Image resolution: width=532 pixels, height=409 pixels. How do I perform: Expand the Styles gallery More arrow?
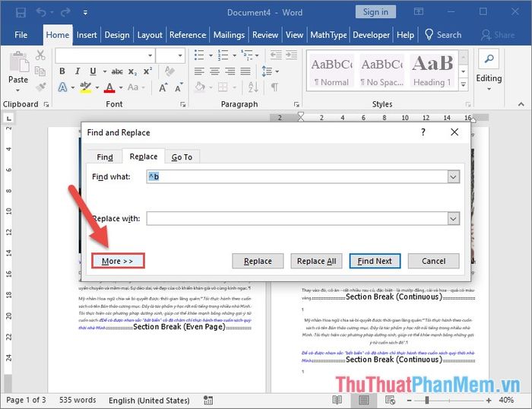pyautogui.click(x=464, y=85)
